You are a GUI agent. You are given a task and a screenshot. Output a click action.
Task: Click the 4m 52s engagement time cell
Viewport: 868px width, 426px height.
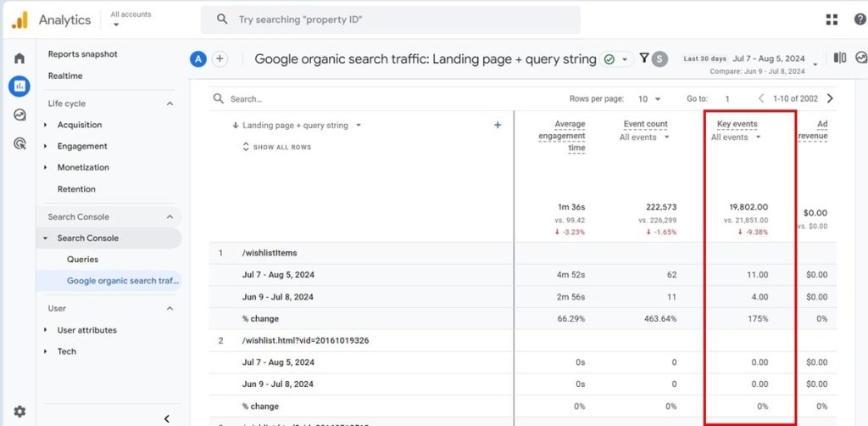[571, 275]
